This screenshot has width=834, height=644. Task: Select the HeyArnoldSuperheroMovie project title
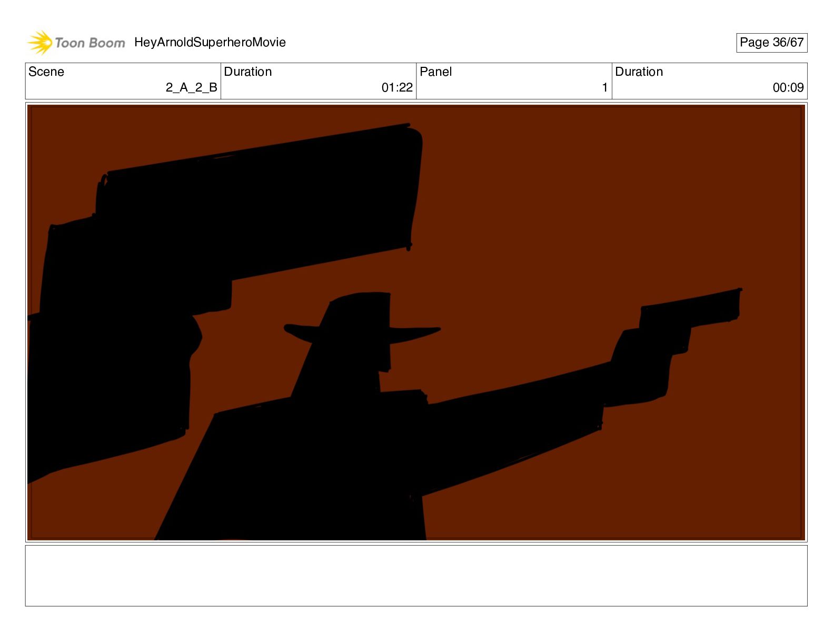(210, 42)
